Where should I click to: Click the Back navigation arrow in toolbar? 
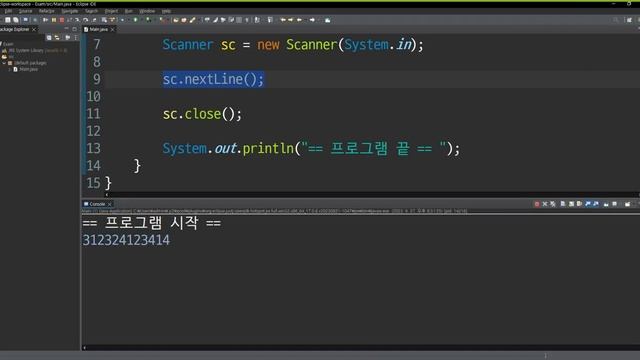point(299,20)
